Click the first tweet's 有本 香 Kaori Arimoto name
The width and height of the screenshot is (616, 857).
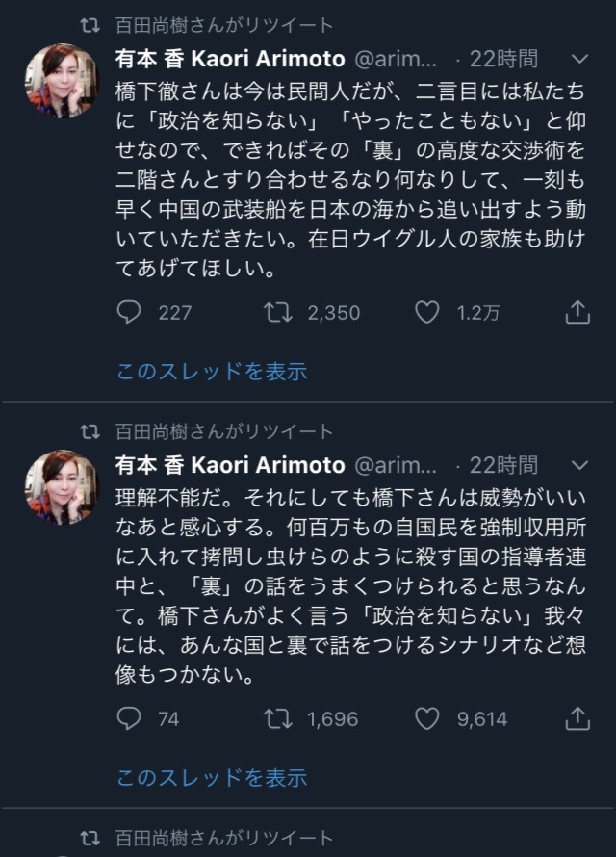pyautogui.click(x=230, y=59)
